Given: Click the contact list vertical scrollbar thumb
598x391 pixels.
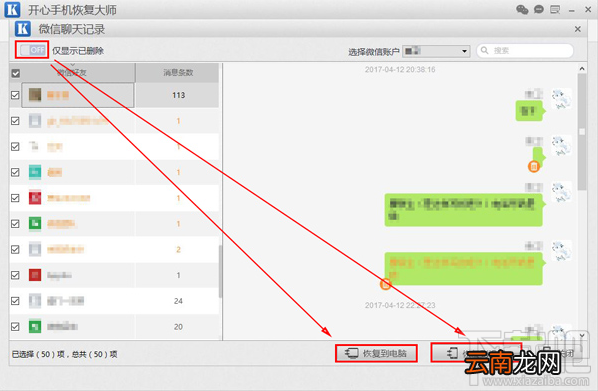Looking at the screenshot, I should pyautogui.click(x=220, y=271).
